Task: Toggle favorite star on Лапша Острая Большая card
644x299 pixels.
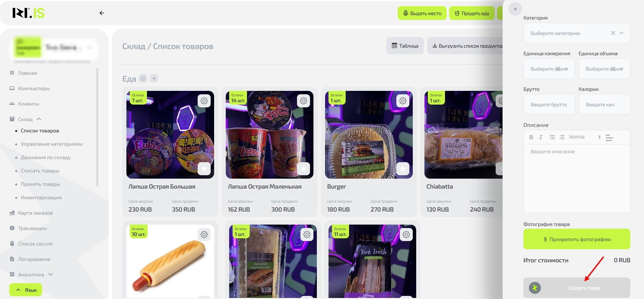Action: click(x=204, y=169)
